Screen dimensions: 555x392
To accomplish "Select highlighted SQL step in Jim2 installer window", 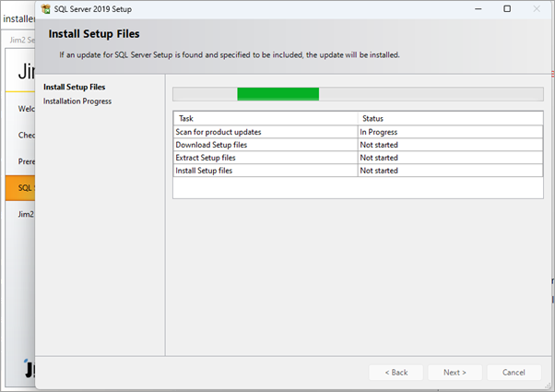I will coord(20,187).
